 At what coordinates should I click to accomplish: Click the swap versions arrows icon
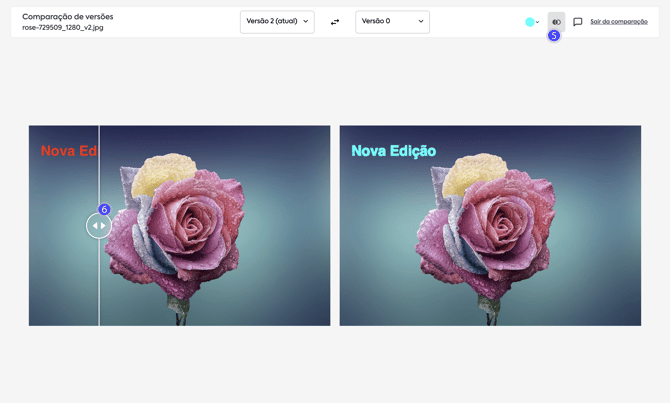pos(335,22)
